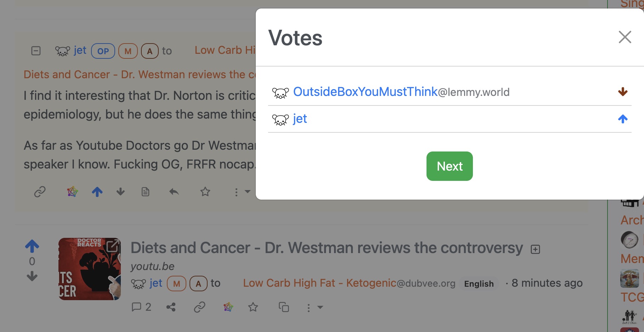
Task: Collapse jet's comment with the minus box
Action: click(36, 51)
